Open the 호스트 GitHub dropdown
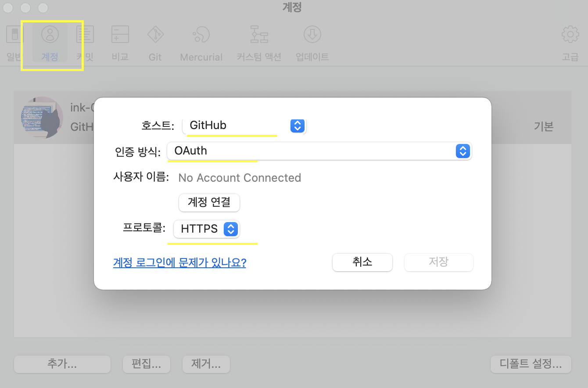The height and width of the screenshot is (388, 588). [x=244, y=126]
